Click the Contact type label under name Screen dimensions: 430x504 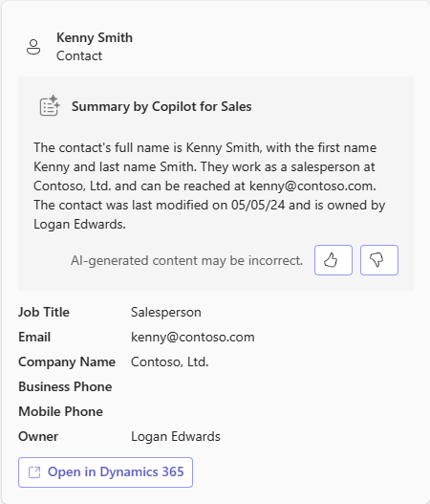point(79,55)
